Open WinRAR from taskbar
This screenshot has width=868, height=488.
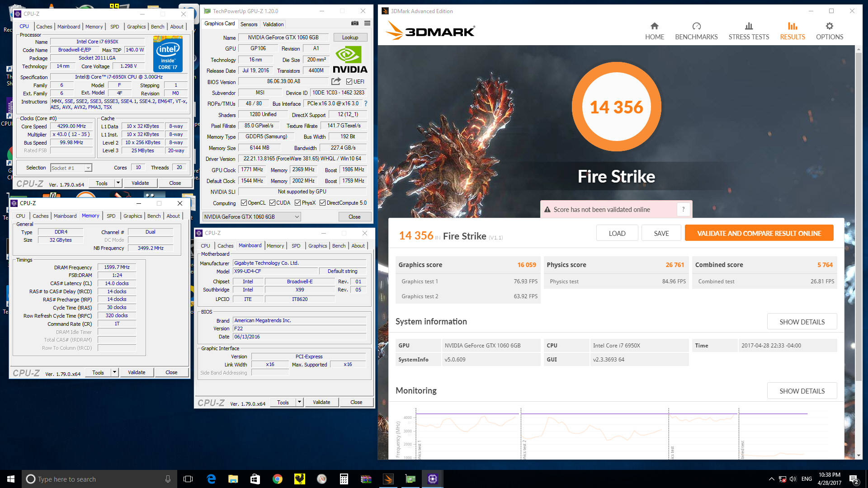point(366,479)
